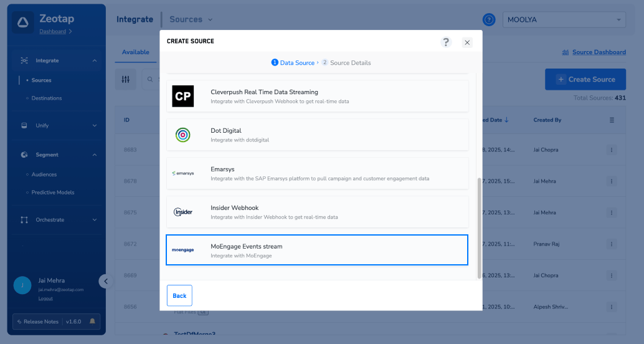Screen dimensions: 644x344
Task: Click the Segment pie icon
Action: click(24, 155)
